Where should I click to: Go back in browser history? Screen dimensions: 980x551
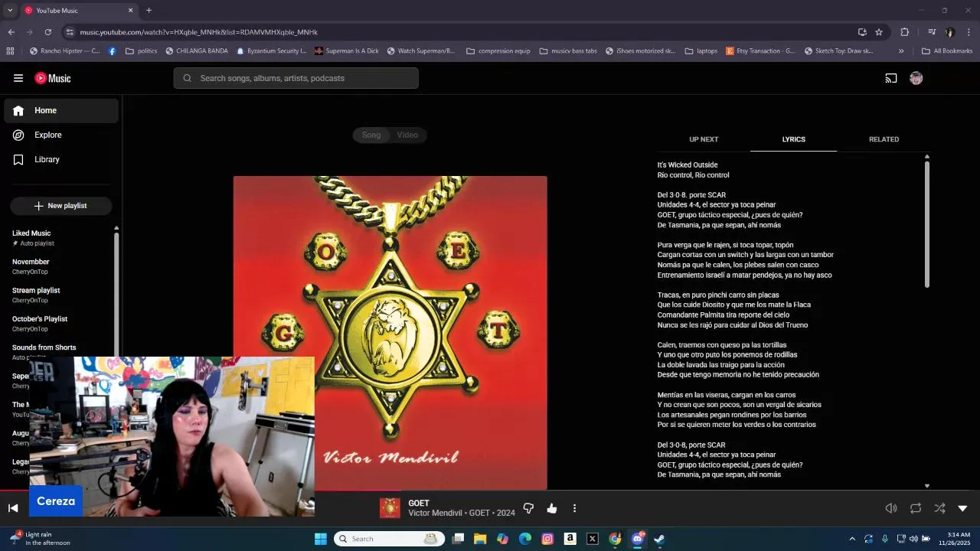click(11, 32)
